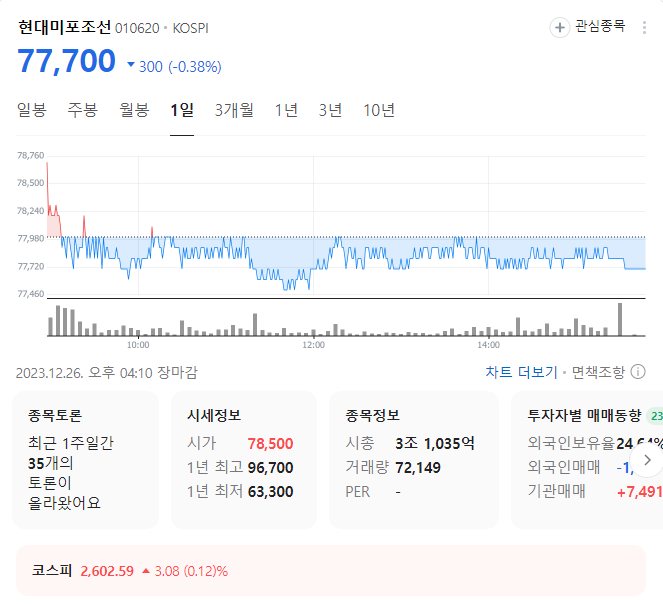The height and width of the screenshot is (604, 663).
Task: Open the 시세정보 card
Action: [244, 460]
